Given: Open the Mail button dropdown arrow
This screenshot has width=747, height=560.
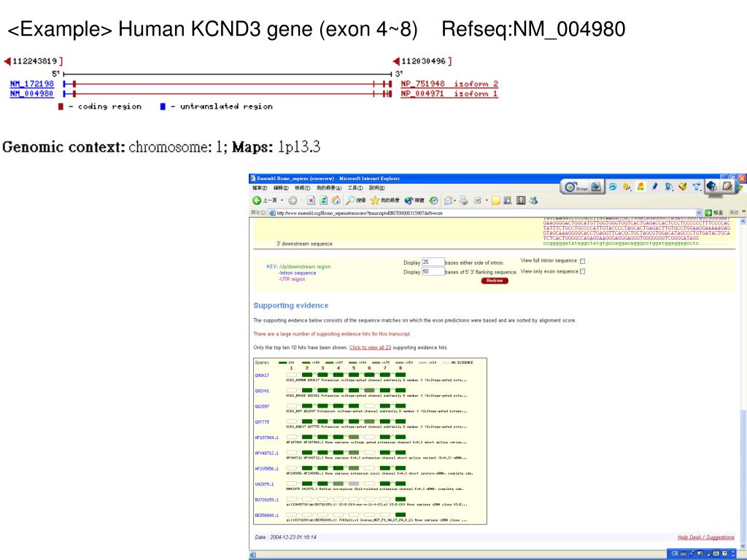Looking at the screenshot, I should [454, 201].
